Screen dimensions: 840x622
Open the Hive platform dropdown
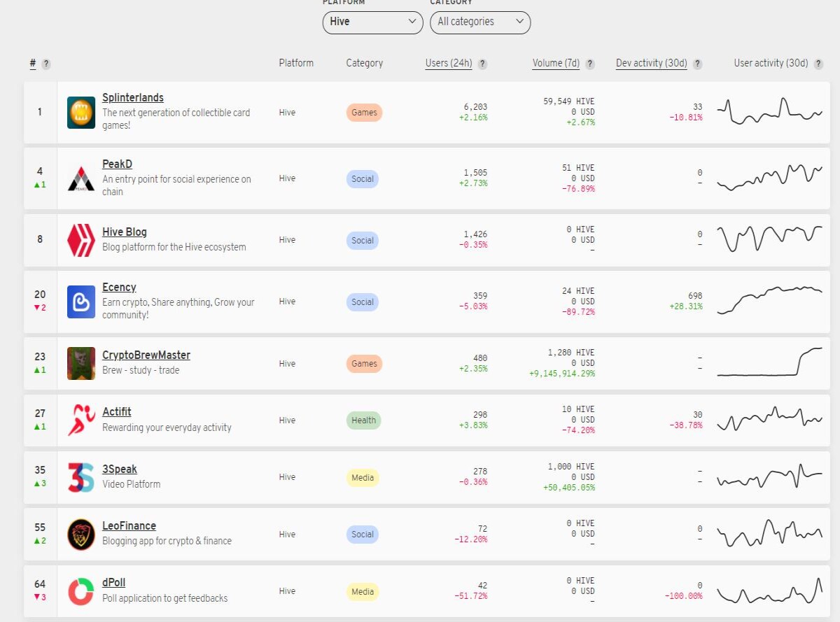(372, 22)
